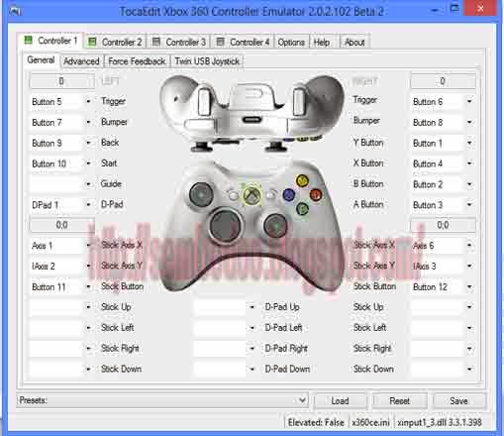Expand the right Stick Left dropdown
Image resolution: width=504 pixels, height=436 pixels.
click(469, 328)
